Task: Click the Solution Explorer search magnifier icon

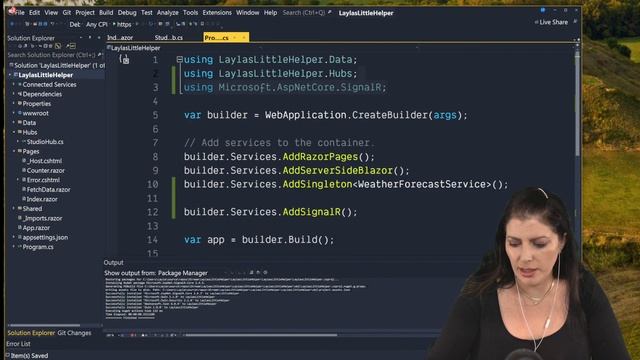Action: (99, 55)
